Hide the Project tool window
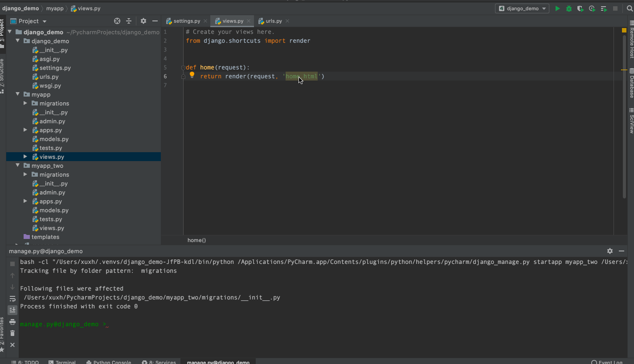 click(155, 21)
